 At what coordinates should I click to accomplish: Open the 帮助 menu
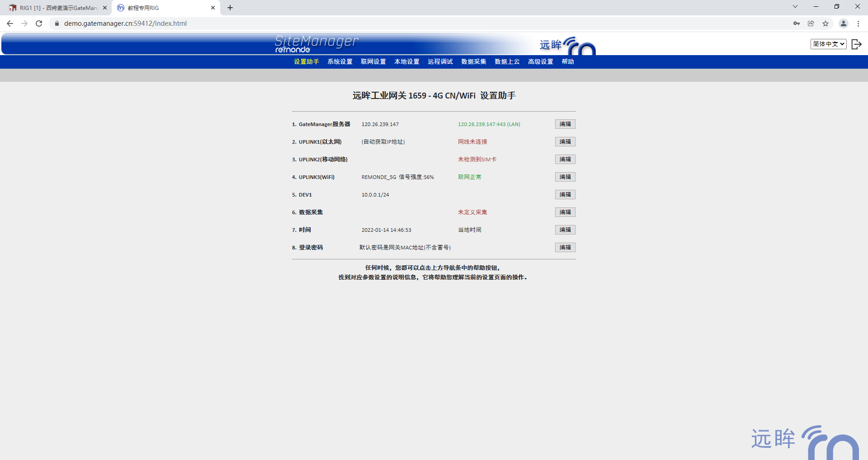pos(568,62)
